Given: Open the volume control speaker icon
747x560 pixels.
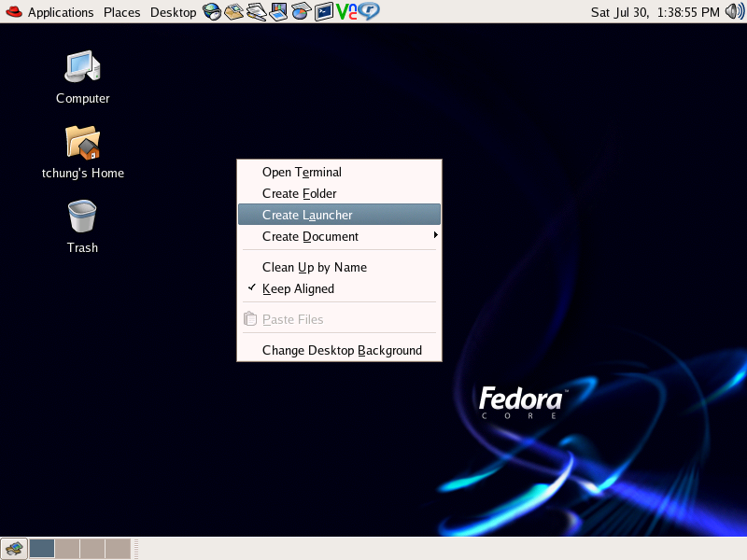Looking at the screenshot, I should coord(735,11).
